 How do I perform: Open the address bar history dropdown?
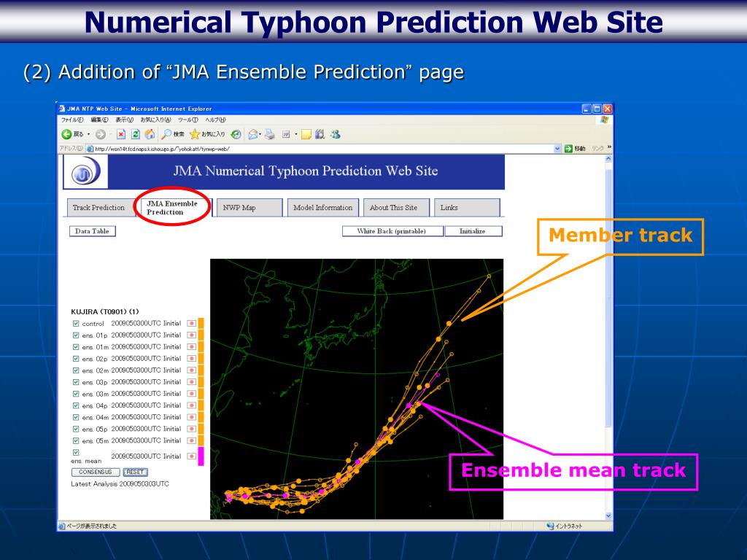click(557, 149)
